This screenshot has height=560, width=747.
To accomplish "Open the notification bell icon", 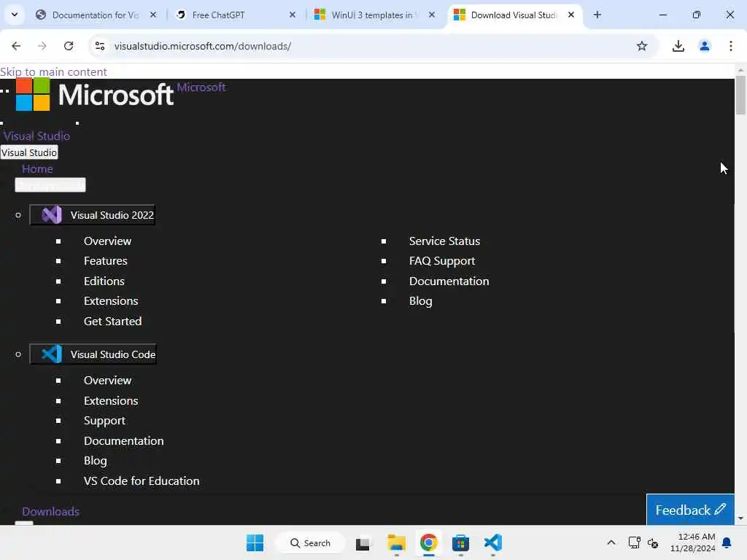I will click(727, 542).
